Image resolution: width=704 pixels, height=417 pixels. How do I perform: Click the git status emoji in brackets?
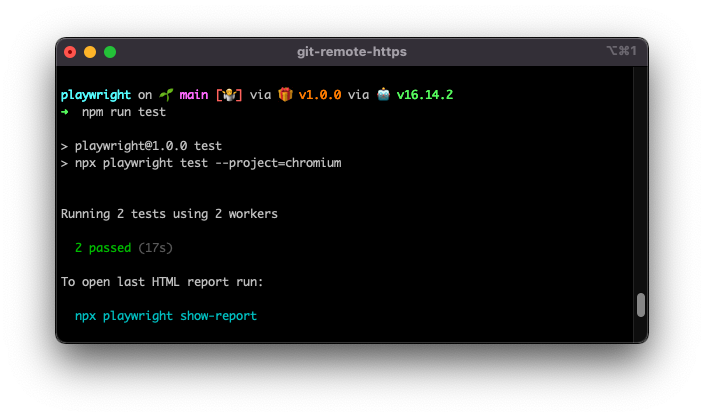click(x=229, y=95)
